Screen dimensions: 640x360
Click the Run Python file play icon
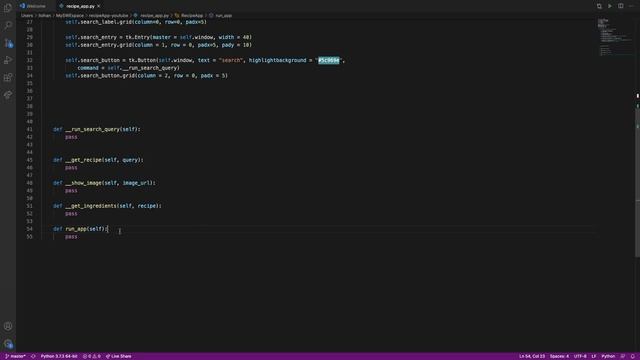point(610,6)
